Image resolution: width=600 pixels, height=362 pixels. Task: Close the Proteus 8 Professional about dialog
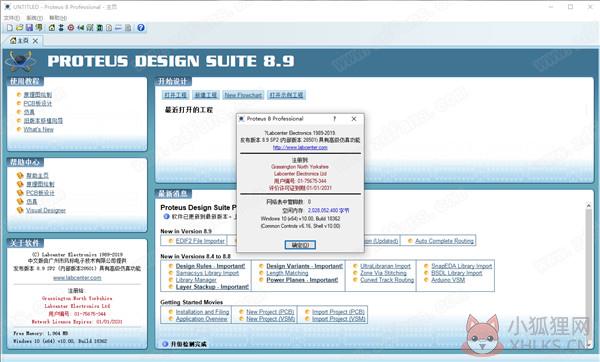[354, 119]
